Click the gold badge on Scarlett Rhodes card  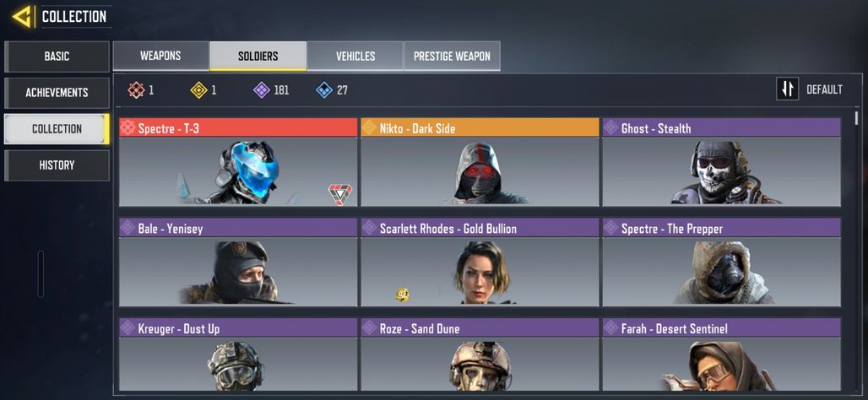point(403,295)
